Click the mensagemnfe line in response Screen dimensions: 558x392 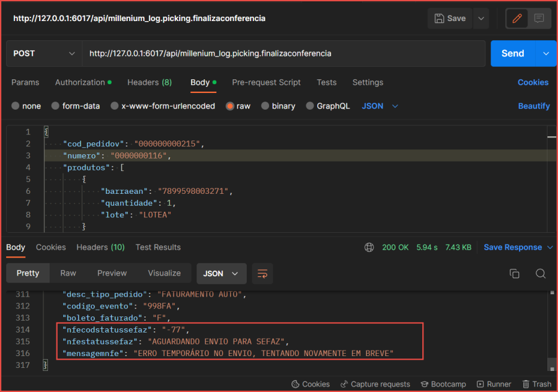(x=228, y=353)
